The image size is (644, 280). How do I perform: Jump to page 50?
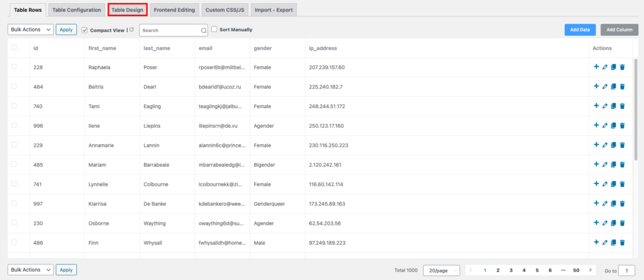(576, 270)
